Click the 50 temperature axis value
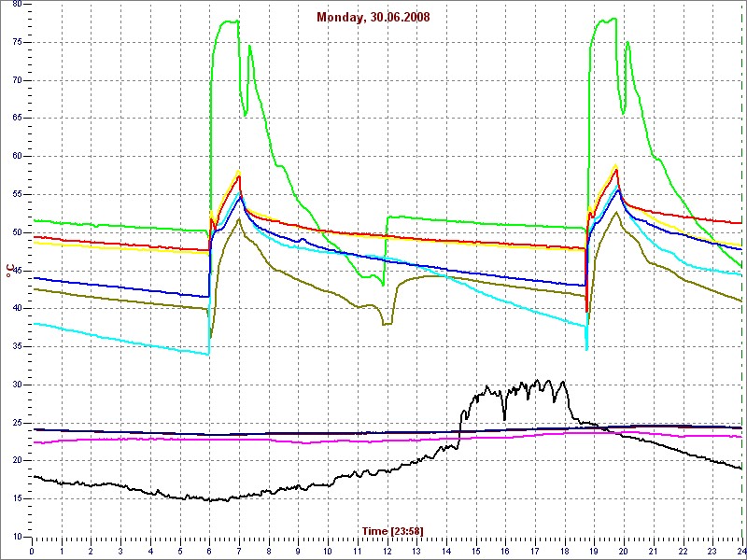 click(16, 232)
